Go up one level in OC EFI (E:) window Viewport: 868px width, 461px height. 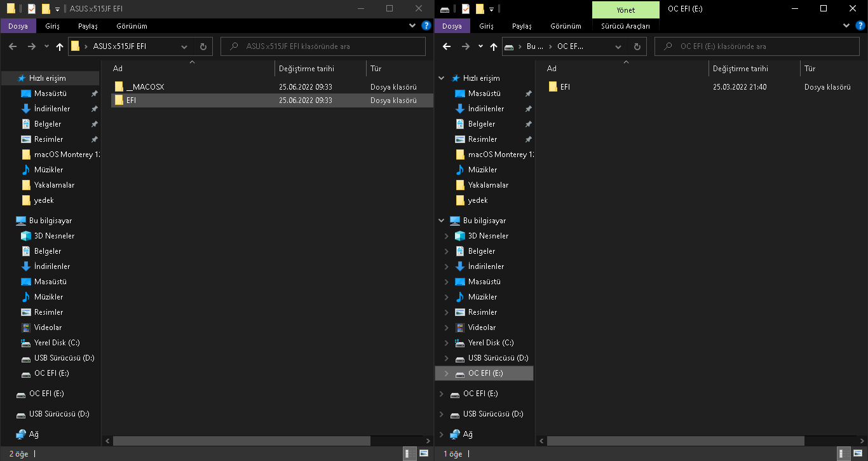pyautogui.click(x=494, y=46)
